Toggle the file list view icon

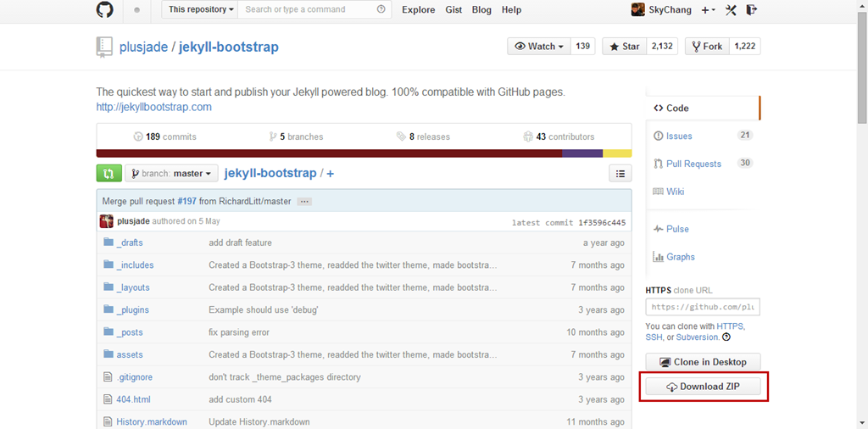coord(620,173)
